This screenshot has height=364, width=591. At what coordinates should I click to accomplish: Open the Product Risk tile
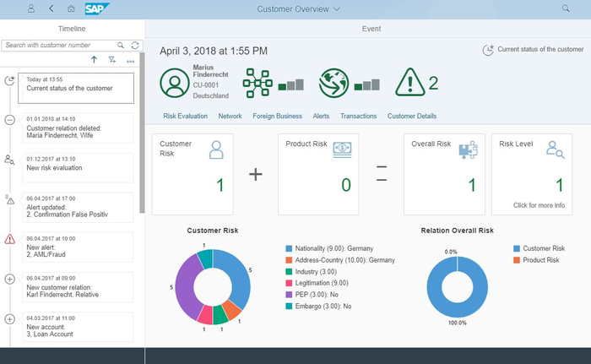pyautogui.click(x=318, y=174)
